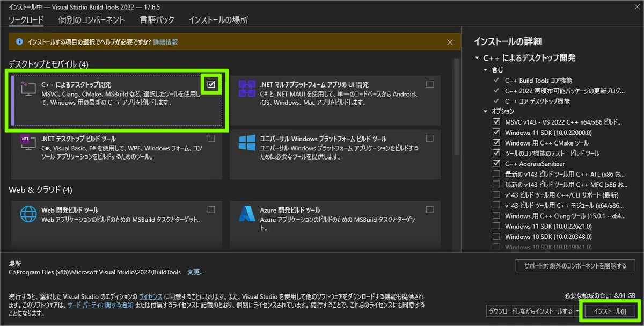Open サード パーティに関する通知 link
The height and width of the screenshot is (326, 644).
coord(100,305)
